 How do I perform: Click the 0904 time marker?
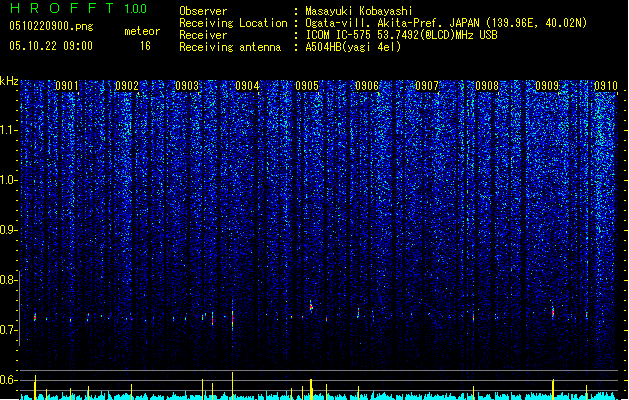[247, 86]
